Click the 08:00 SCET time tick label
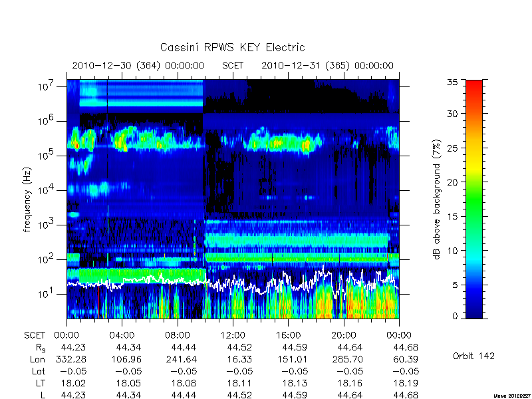The width and height of the screenshot is (532, 399). [x=178, y=335]
